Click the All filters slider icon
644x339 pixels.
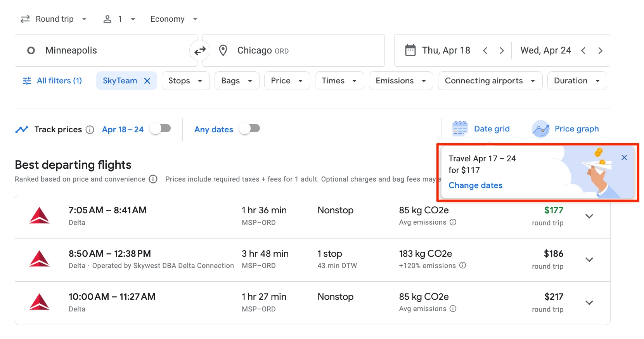coord(27,81)
